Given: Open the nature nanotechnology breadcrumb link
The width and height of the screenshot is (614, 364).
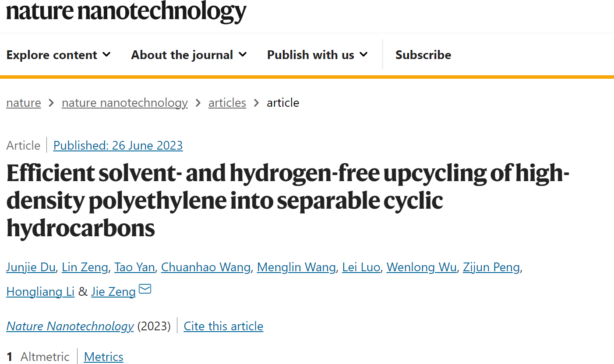Looking at the screenshot, I should (125, 103).
